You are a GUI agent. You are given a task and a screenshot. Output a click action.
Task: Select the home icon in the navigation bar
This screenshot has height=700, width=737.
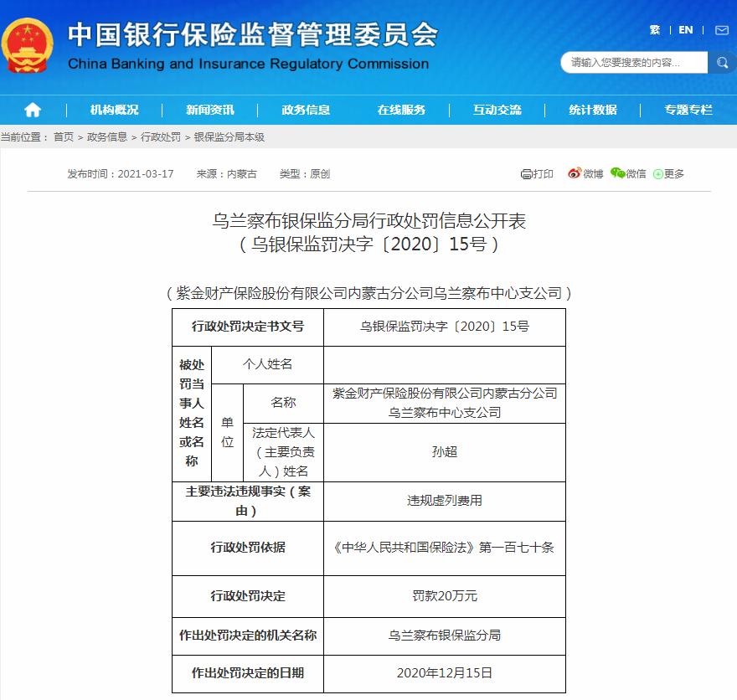(x=32, y=109)
